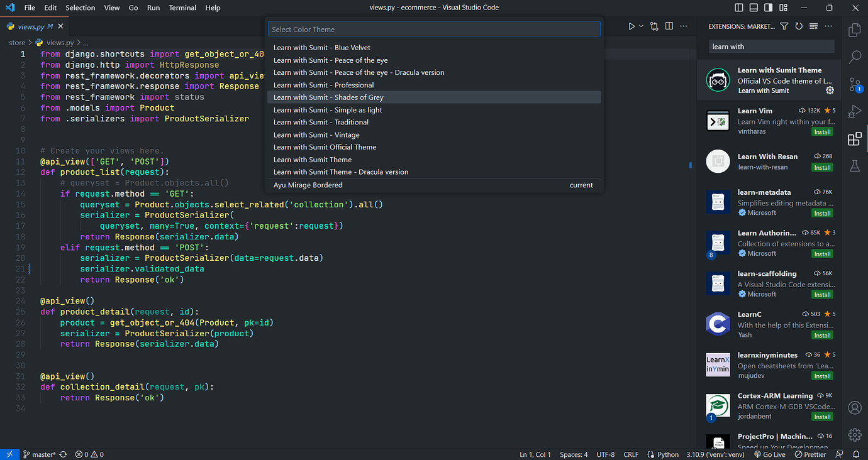
Task: Toggle notifications bell in status bar
Action: pos(856,454)
